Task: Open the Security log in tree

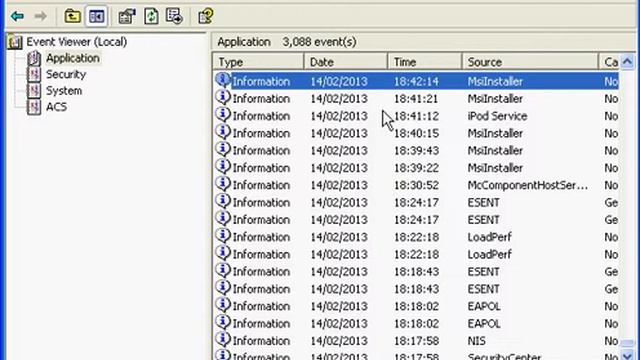Action: tap(66, 75)
